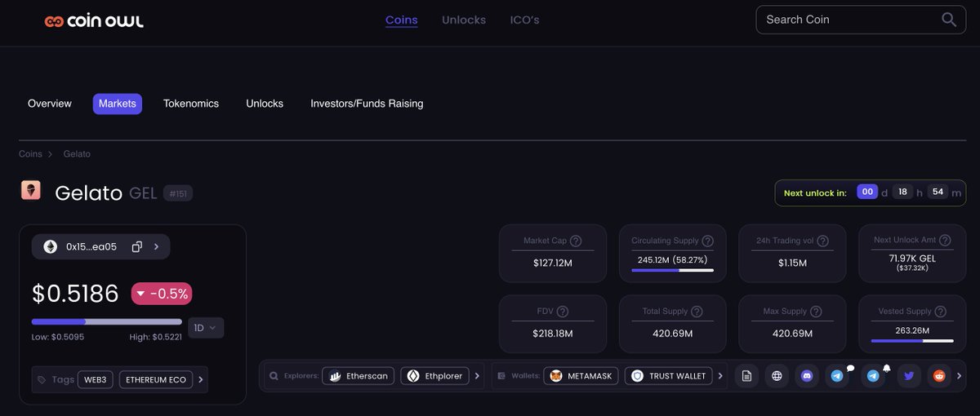Click the $1.15M trading volume value
This screenshot has height=416, width=980.
[x=792, y=263]
